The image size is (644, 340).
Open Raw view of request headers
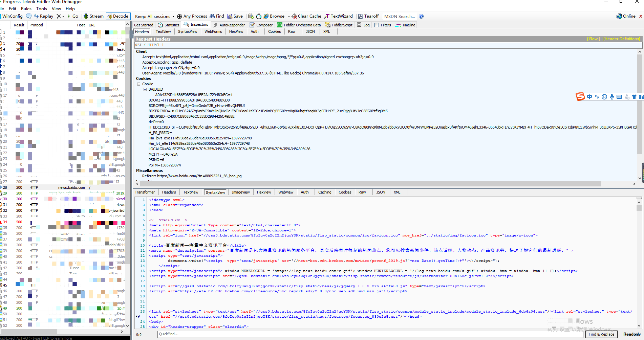click(593, 39)
